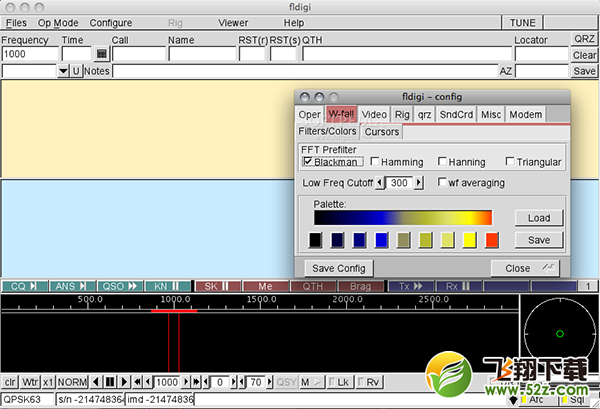Open the Files menu
600x409 pixels.
point(16,23)
